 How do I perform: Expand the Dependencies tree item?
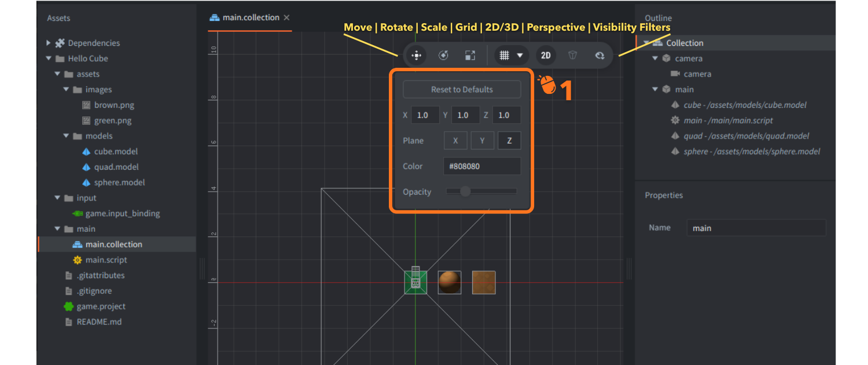[49, 43]
